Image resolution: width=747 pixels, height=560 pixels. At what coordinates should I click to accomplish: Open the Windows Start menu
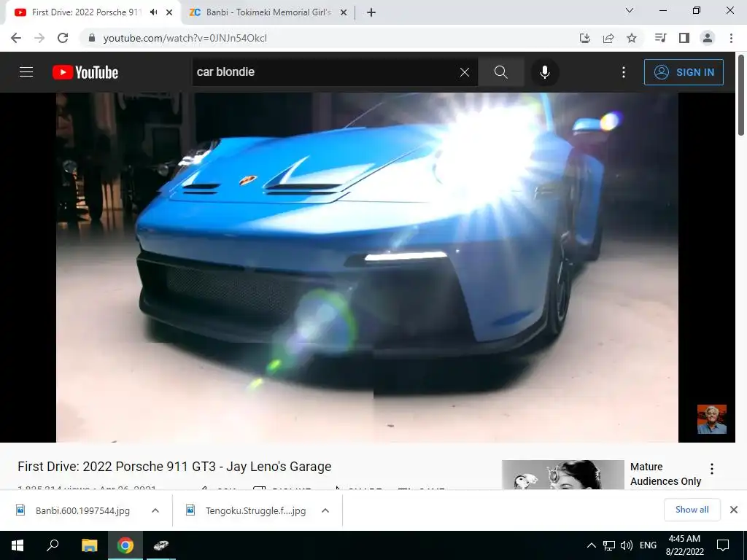(18, 545)
